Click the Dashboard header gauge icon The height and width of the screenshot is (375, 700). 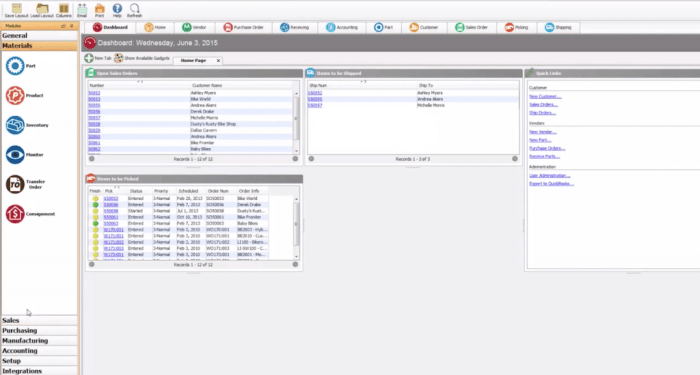(x=90, y=43)
